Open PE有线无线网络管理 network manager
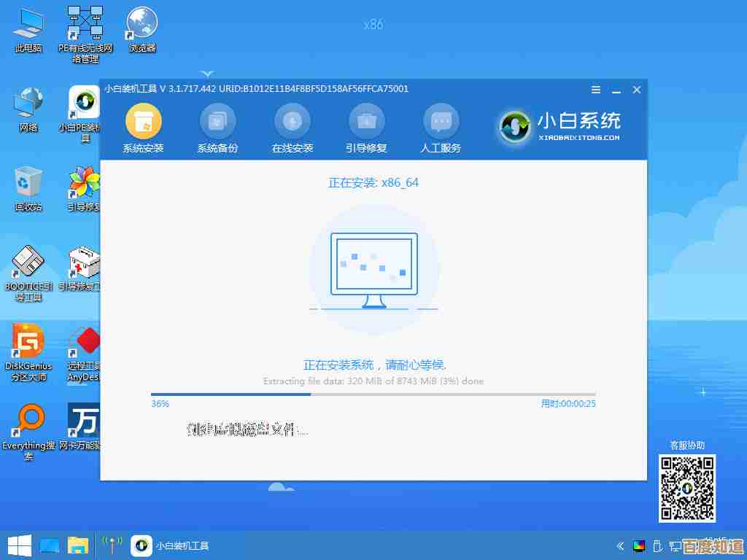This screenshot has width=747, height=560. [x=84, y=23]
